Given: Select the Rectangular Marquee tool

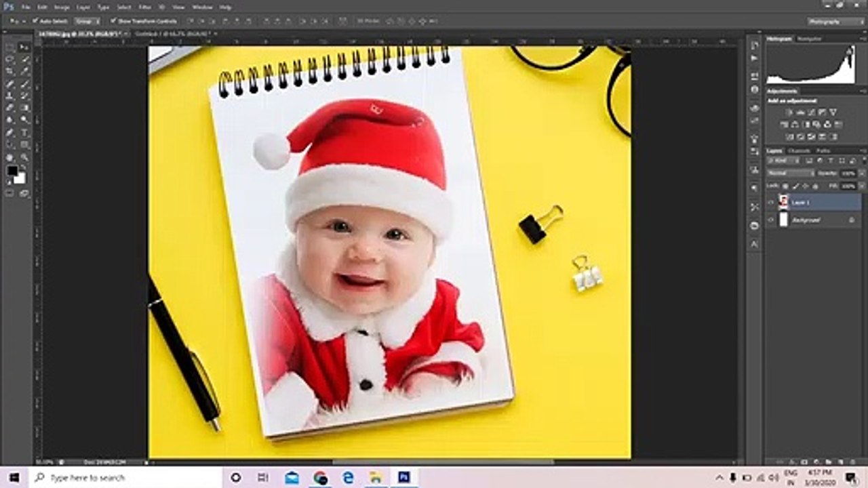Looking at the screenshot, I should click(x=9, y=47).
